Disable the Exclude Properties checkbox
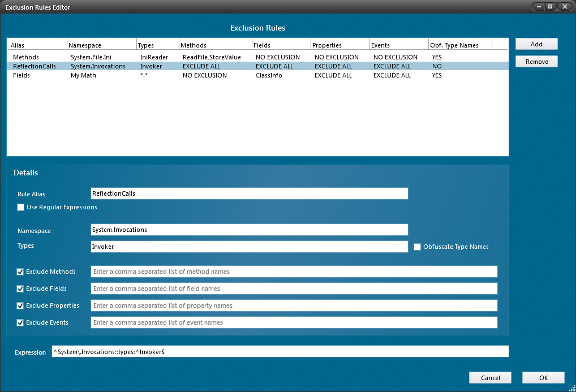Screen dimensions: 576x392 (x=20, y=306)
